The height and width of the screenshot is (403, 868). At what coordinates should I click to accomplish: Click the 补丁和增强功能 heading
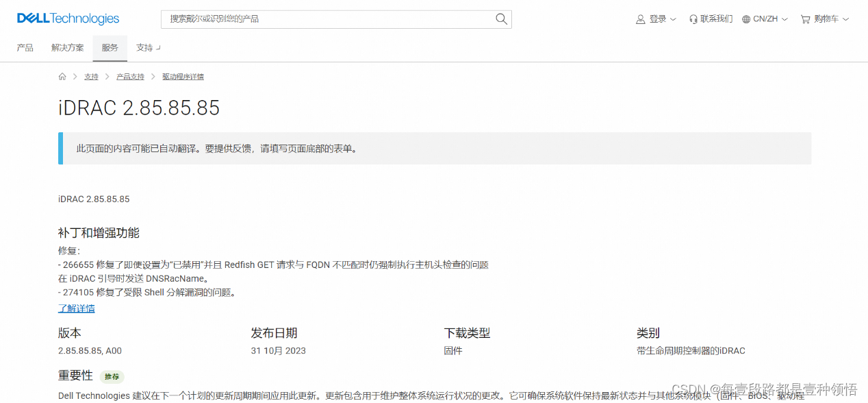tap(99, 233)
